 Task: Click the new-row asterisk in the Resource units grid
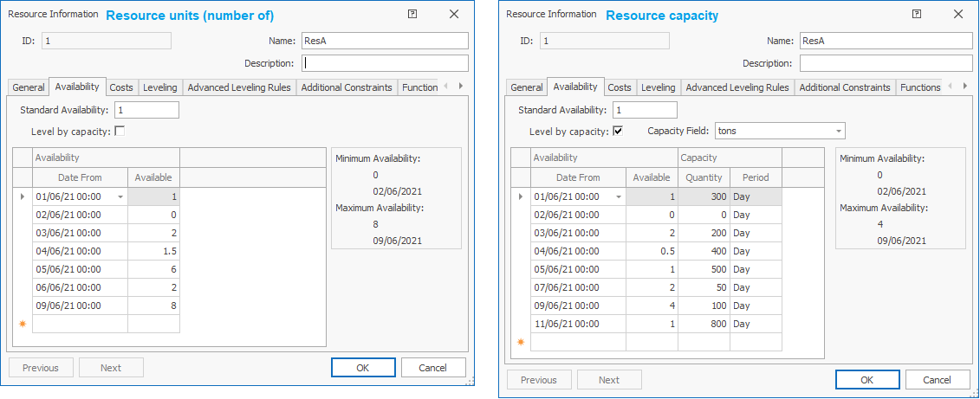tap(23, 324)
